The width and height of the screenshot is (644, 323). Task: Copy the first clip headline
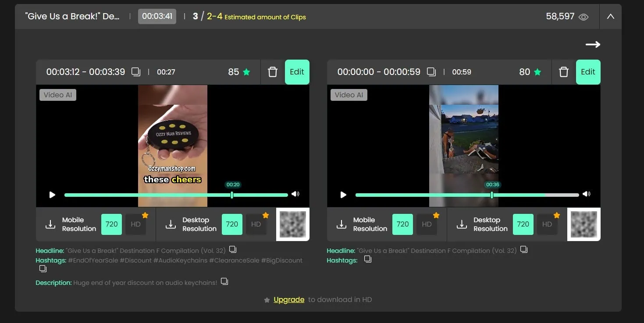[233, 250]
